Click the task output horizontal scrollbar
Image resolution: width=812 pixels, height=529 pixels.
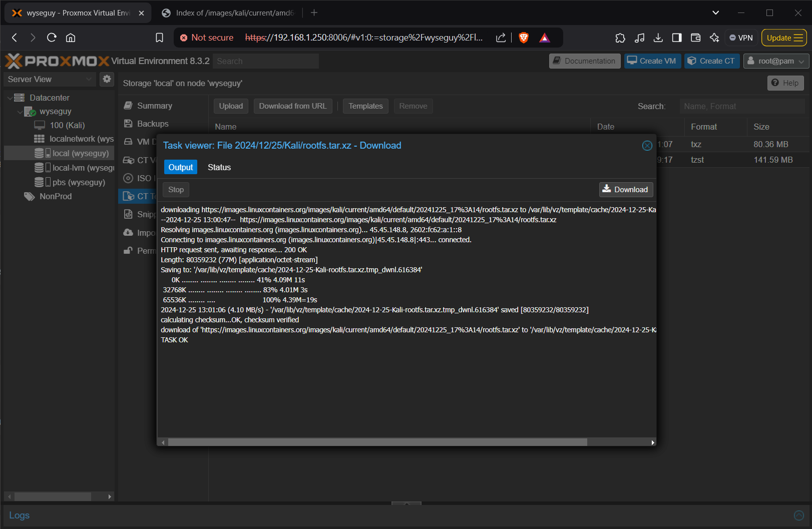pos(377,442)
